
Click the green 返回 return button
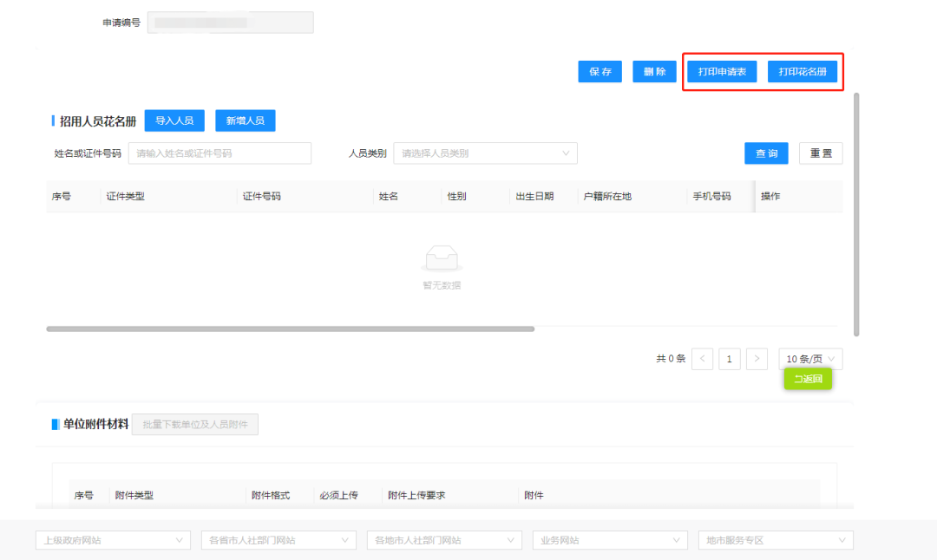pos(808,379)
